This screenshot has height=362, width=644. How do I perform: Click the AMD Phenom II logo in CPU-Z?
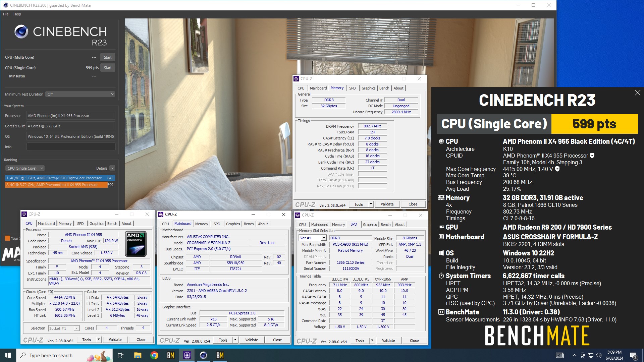tap(136, 244)
